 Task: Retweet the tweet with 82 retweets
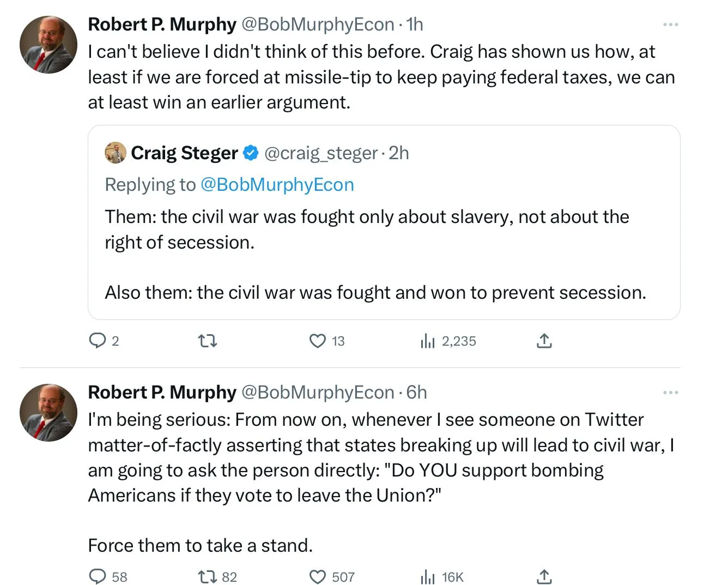207,576
